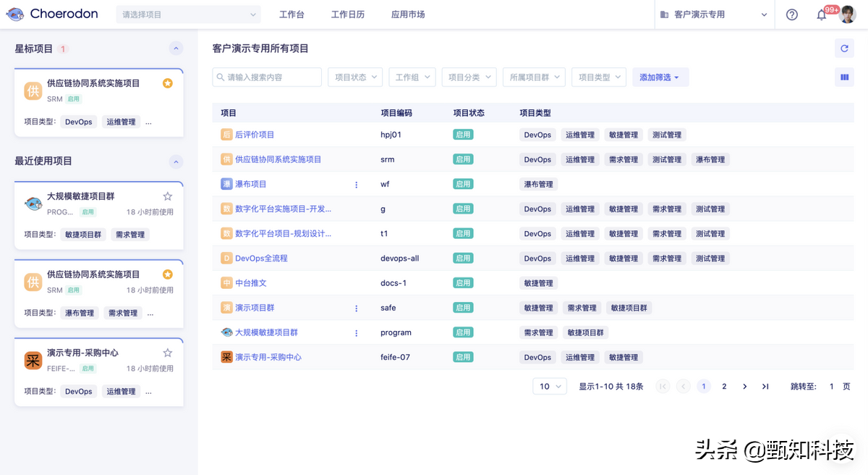Click the notification bell with 99+ badge
This screenshot has width=868, height=475.
[823, 14]
